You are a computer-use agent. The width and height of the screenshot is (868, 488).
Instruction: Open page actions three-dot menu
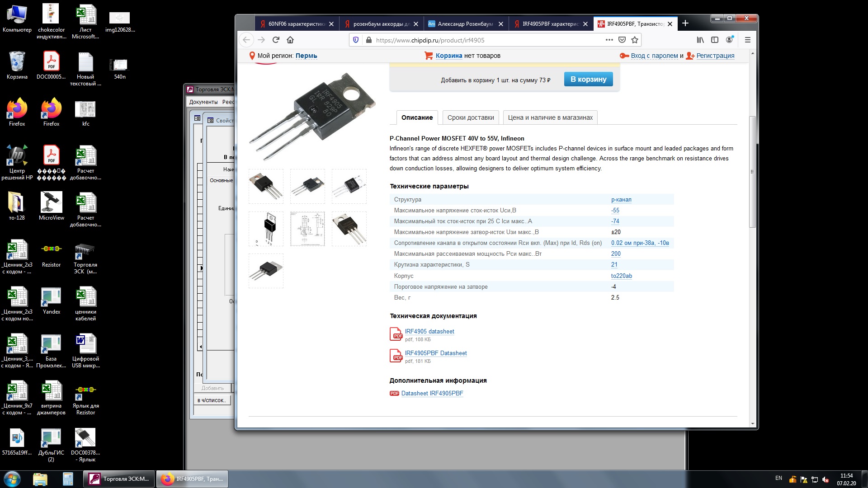[609, 40]
